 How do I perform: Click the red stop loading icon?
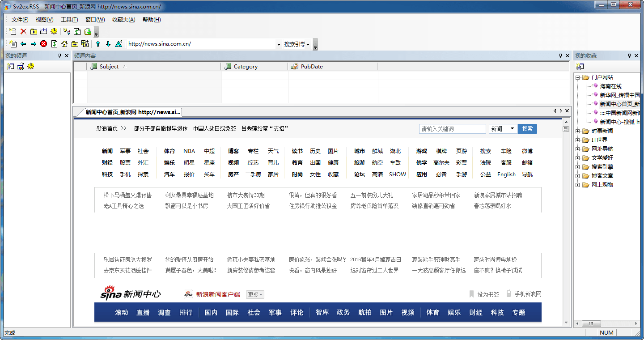tap(43, 44)
